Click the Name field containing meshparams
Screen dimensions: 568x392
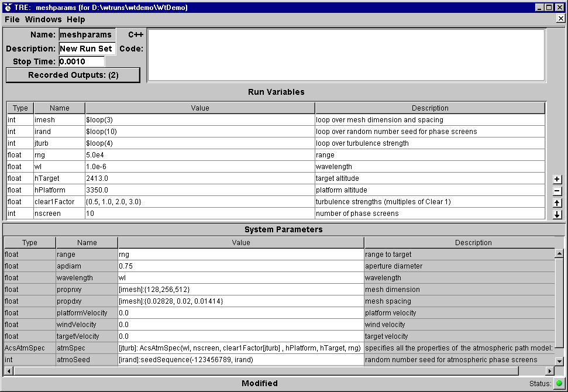[x=87, y=35]
